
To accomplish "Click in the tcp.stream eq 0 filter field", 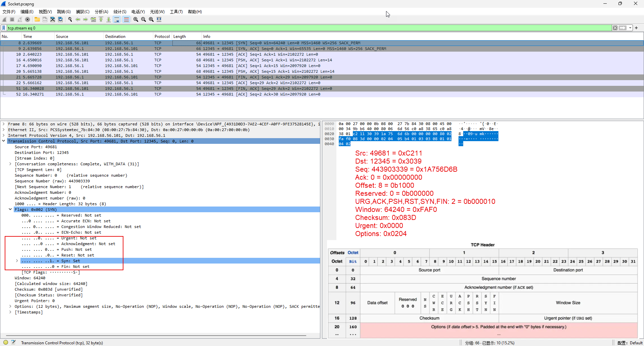I will 309,28.
